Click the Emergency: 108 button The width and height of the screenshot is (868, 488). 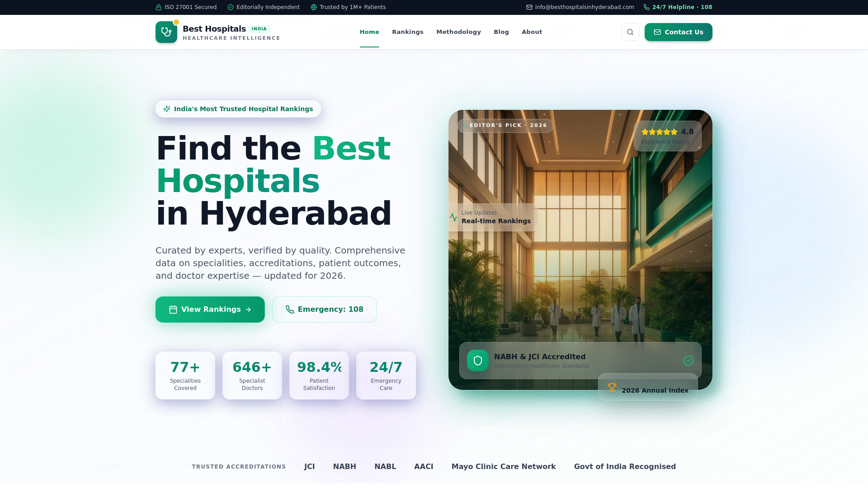click(x=324, y=310)
